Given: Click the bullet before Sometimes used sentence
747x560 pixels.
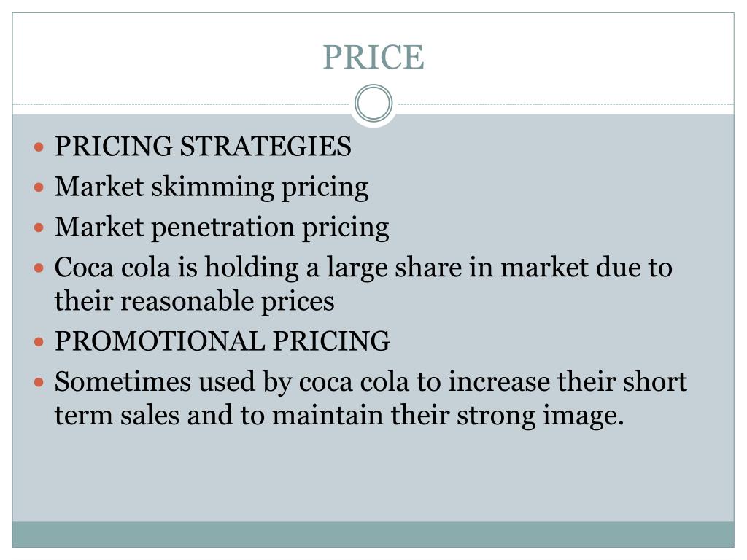Looking at the screenshot, I should pyautogui.click(x=39, y=382).
